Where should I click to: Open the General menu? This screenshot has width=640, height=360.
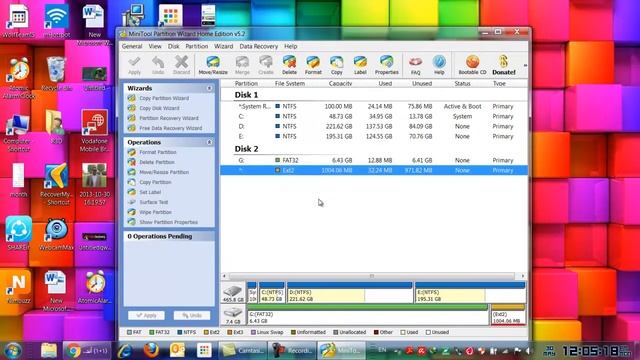[132, 47]
